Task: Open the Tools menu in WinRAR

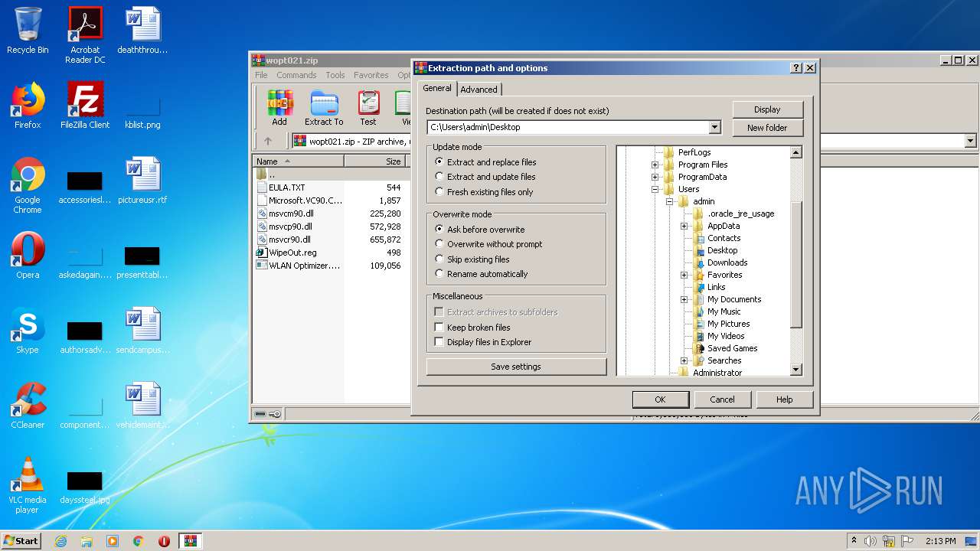Action: [x=335, y=75]
